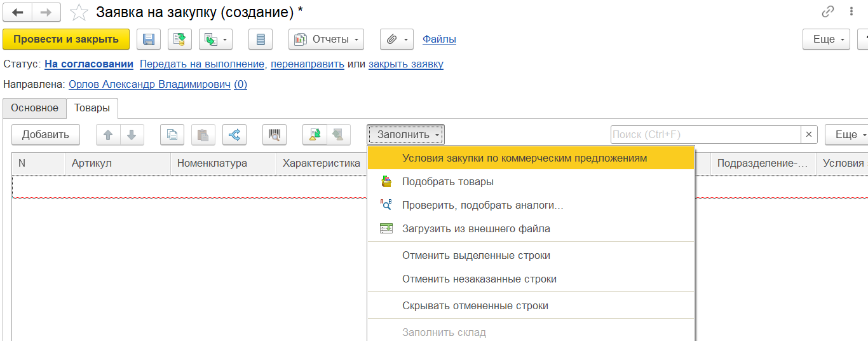Select 'Подобрать товары' from the menu
The image size is (868, 341).
click(x=447, y=181)
